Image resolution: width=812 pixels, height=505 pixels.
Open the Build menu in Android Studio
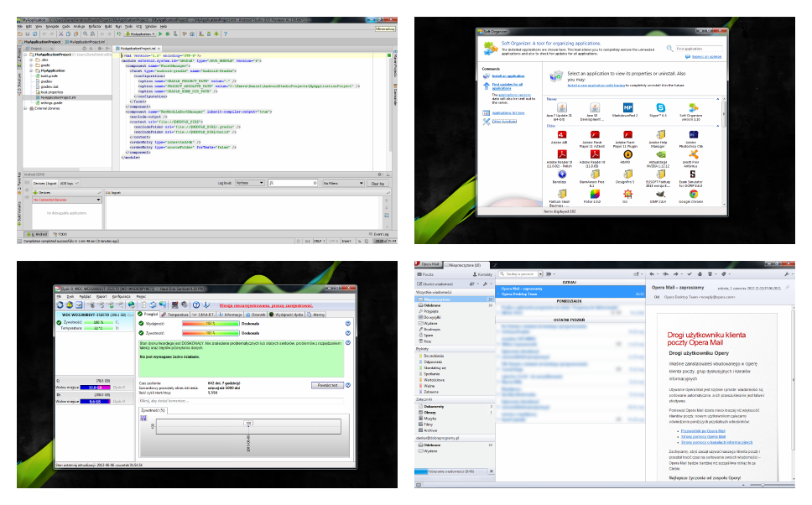click(x=108, y=26)
